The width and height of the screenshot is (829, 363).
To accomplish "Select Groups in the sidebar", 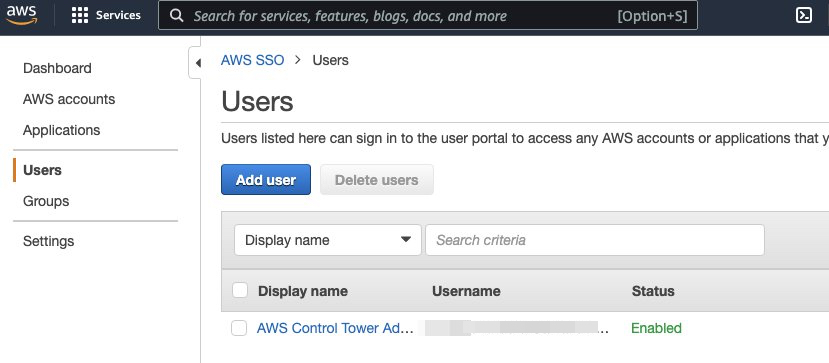I will pyautogui.click(x=46, y=201).
